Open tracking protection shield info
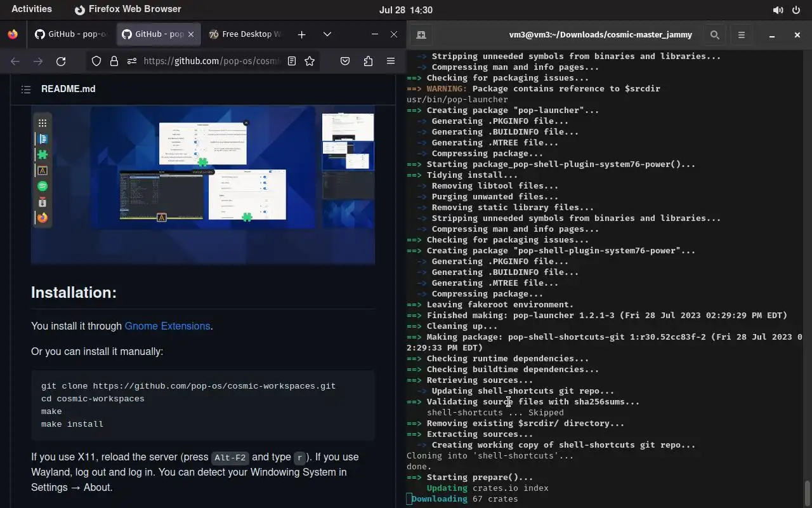Screen dimensions: 812x508 pos(96,61)
